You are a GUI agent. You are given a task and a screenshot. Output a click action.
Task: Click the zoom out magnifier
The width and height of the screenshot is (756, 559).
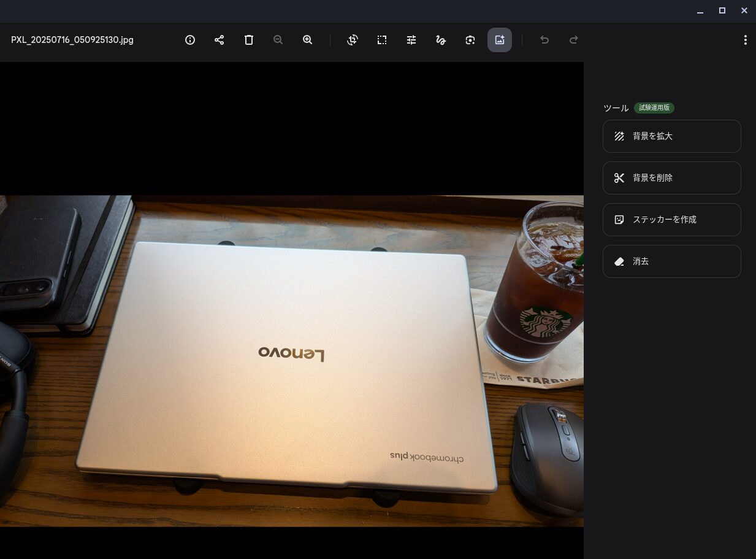(278, 40)
